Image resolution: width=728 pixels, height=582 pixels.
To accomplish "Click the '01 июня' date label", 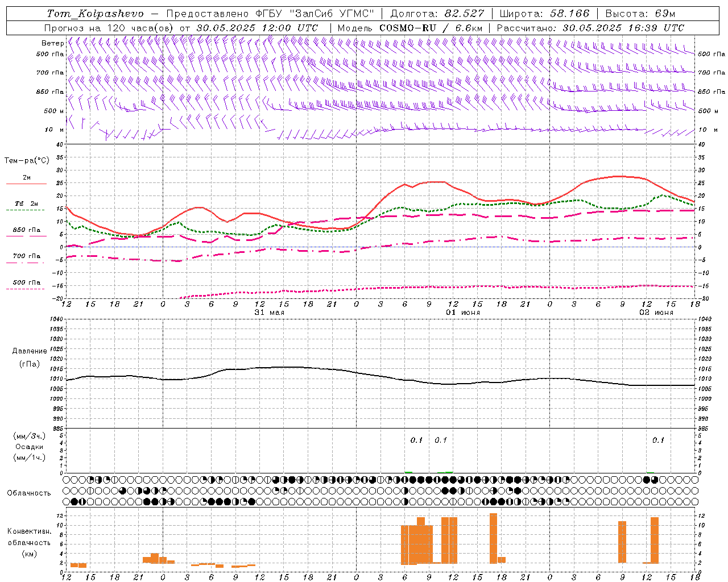I will tap(462, 312).
